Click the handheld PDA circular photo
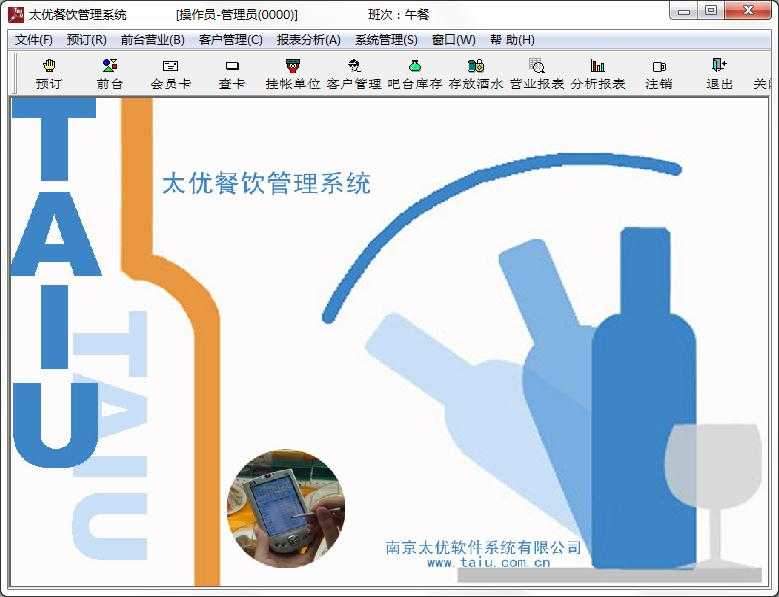This screenshot has width=779, height=597. 286,509
